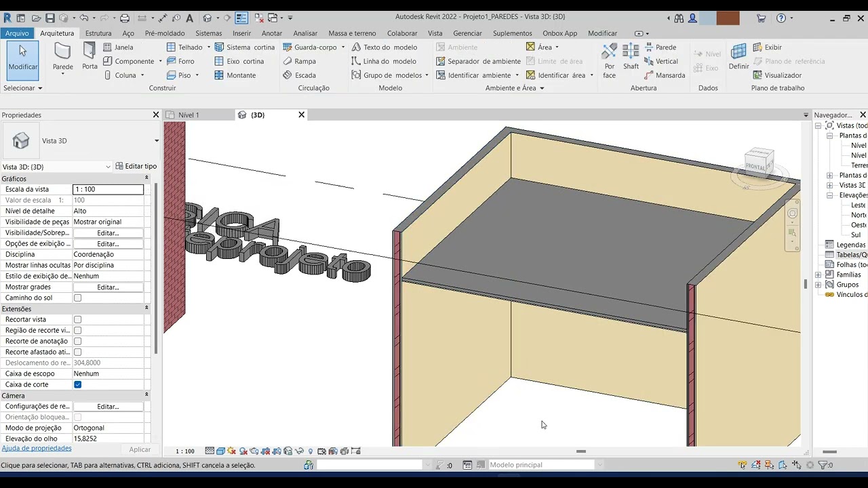The image size is (868, 488).
Task: Switch to the Estrutura ribbon tab
Action: [x=98, y=33]
